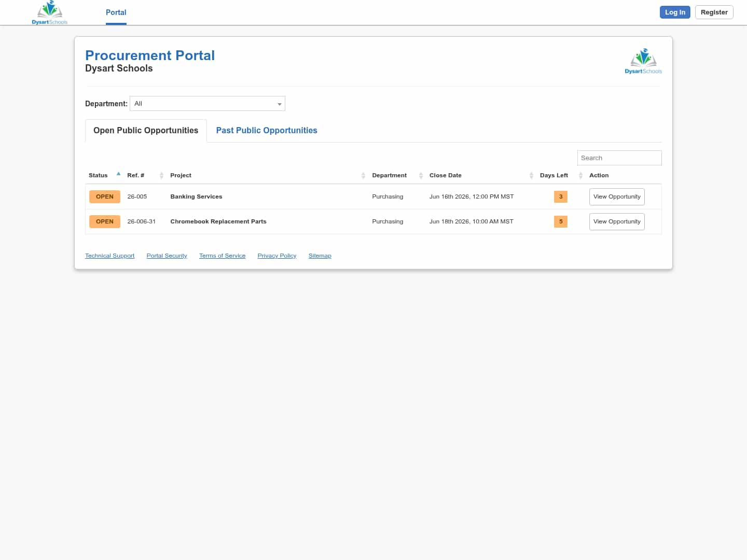Open the Sitemap link
The height and width of the screenshot is (560, 747).
click(320, 256)
